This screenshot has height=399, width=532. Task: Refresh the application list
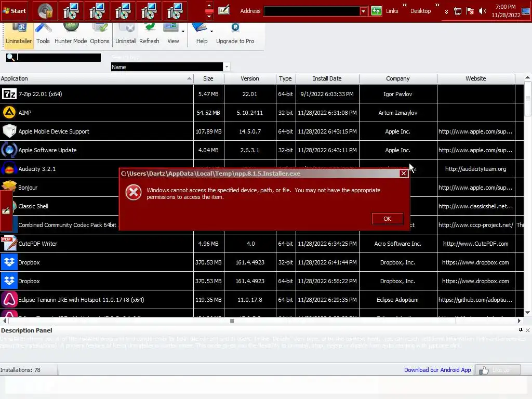click(149, 35)
